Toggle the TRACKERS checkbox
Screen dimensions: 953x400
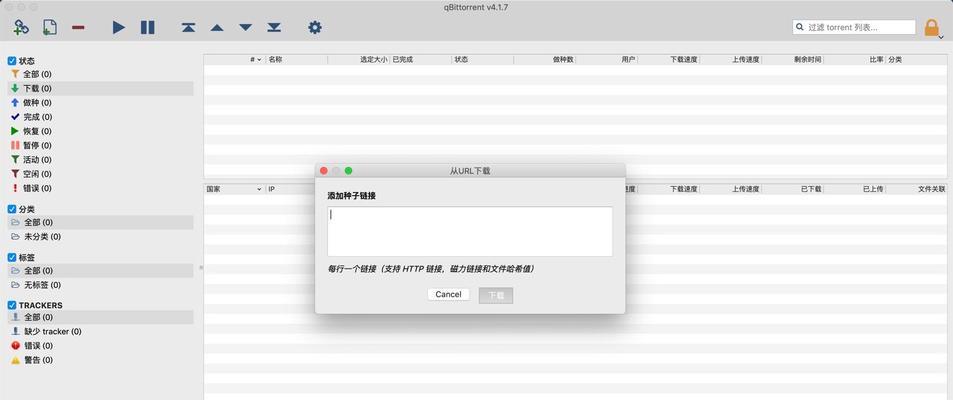pyautogui.click(x=12, y=305)
